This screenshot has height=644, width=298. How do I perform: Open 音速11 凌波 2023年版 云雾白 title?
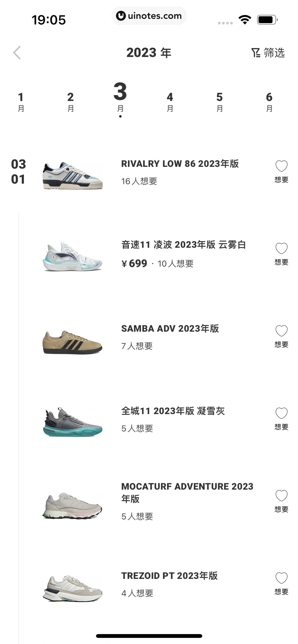(183, 245)
